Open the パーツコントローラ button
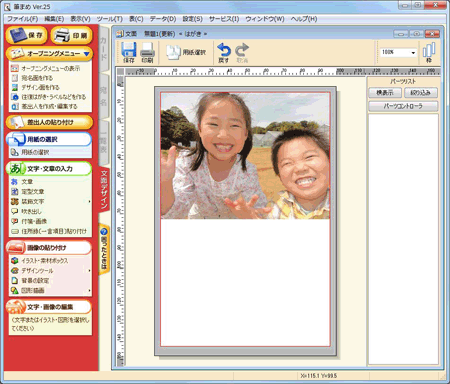450x384 pixels. point(403,106)
